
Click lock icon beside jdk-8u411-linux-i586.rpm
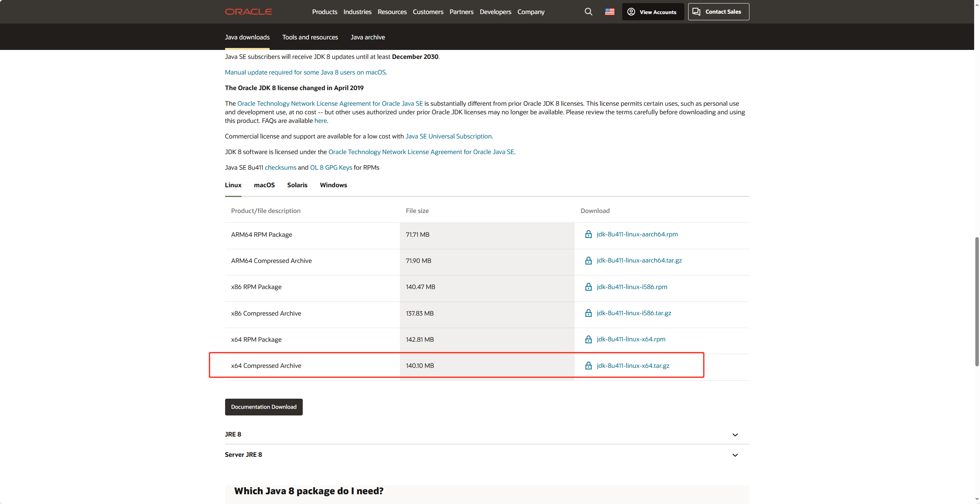(588, 287)
